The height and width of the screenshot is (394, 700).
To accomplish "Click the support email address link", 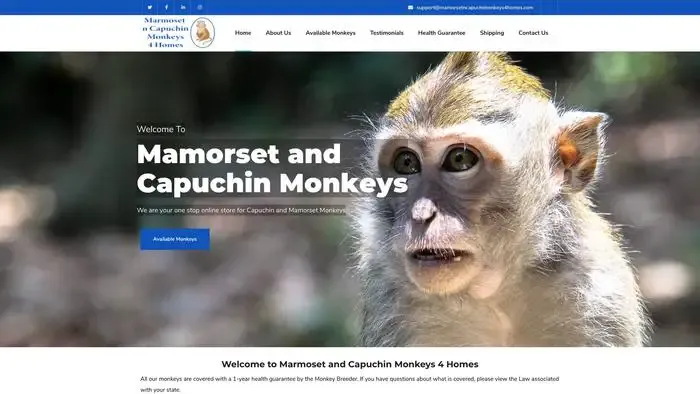I will point(475,8).
